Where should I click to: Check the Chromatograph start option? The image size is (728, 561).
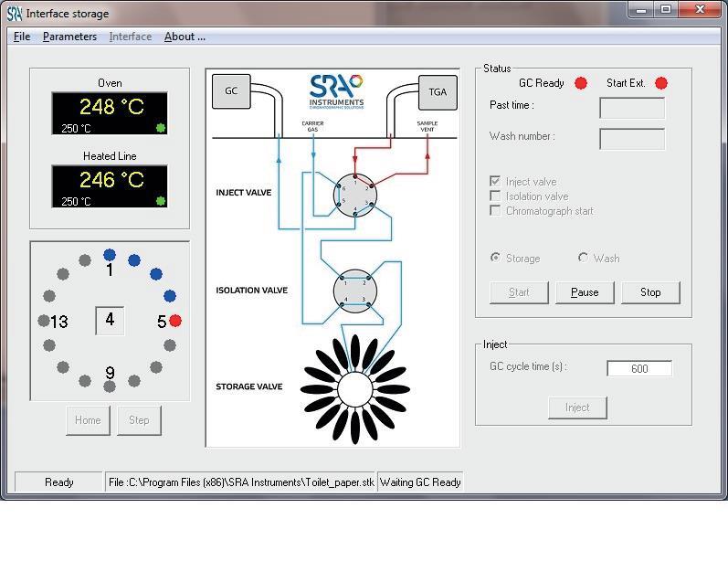click(x=495, y=211)
